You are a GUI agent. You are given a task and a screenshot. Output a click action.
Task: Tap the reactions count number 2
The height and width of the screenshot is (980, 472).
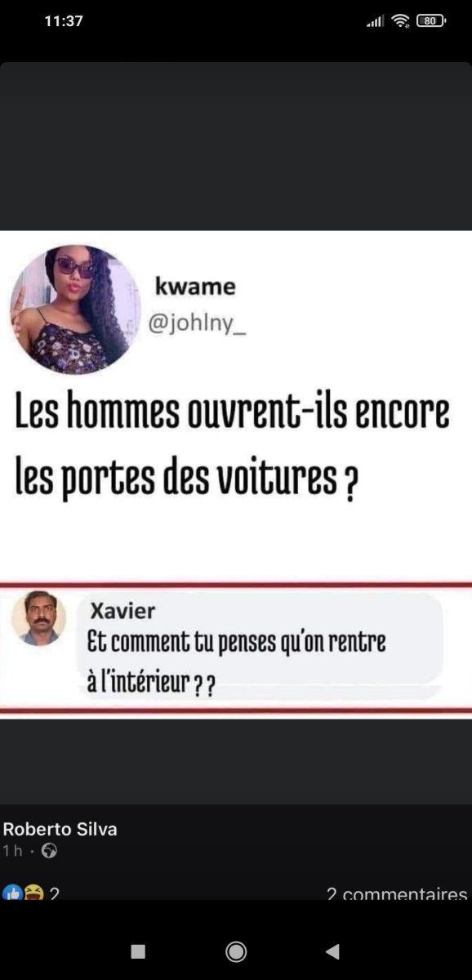tap(54, 893)
